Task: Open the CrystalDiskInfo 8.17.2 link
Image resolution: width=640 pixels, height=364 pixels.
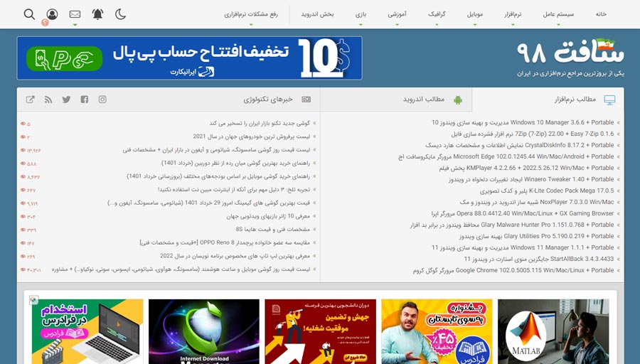Action: click(520, 145)
